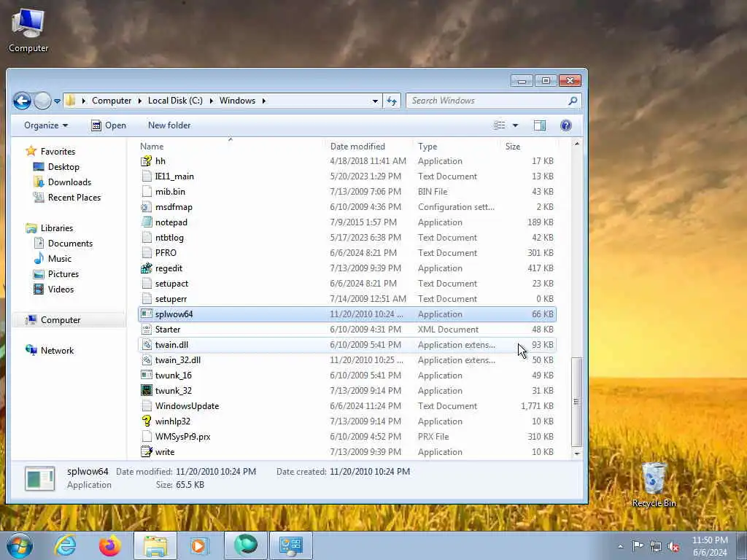Expand arrow after Windows breadcrumb

pyautogui.click(x=263, y=101)
